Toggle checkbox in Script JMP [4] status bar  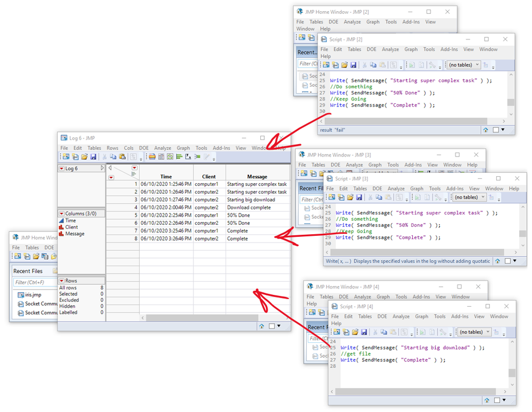click(497, 400)
